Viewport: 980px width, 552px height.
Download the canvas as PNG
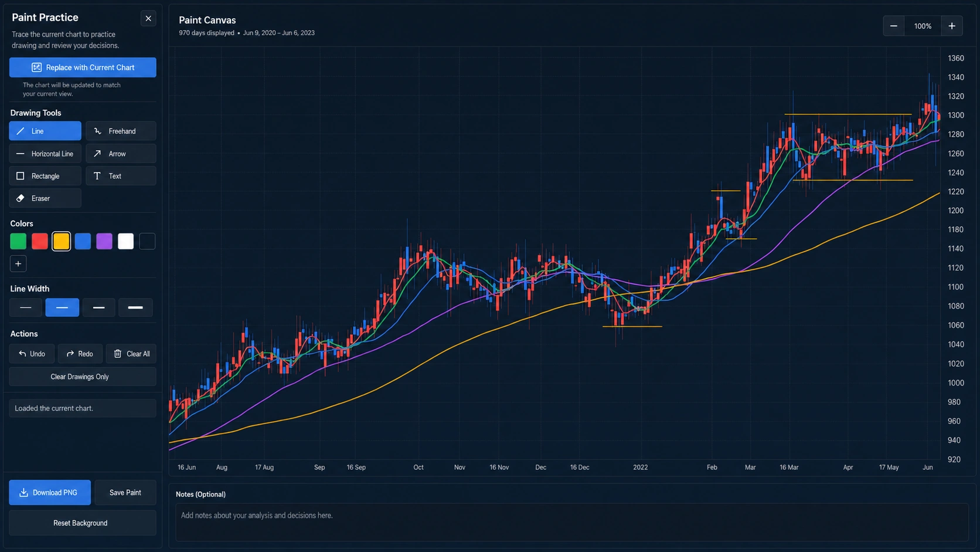[x=50, y=493]
